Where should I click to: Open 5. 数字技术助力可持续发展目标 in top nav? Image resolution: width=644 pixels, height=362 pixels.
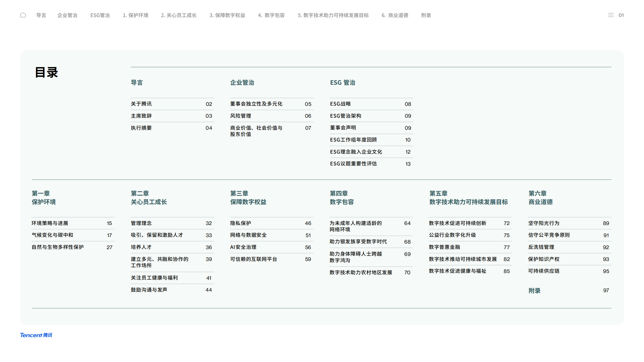(x=333, y=15)
